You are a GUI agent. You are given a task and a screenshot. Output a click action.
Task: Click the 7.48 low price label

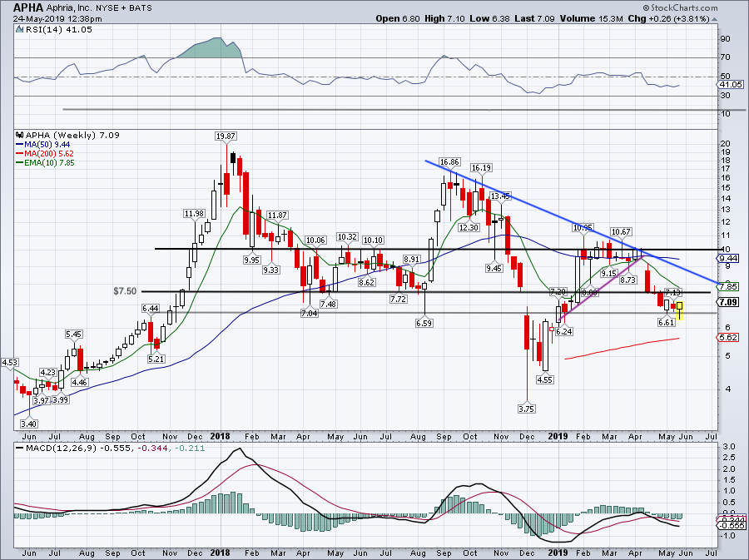pyautogui.click(x=328, y=304)
